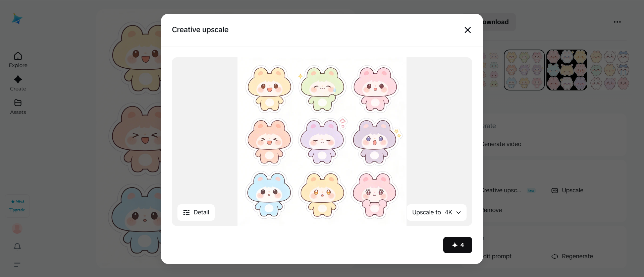
Task: Open the user avatar profile
Action: (17, 229)
